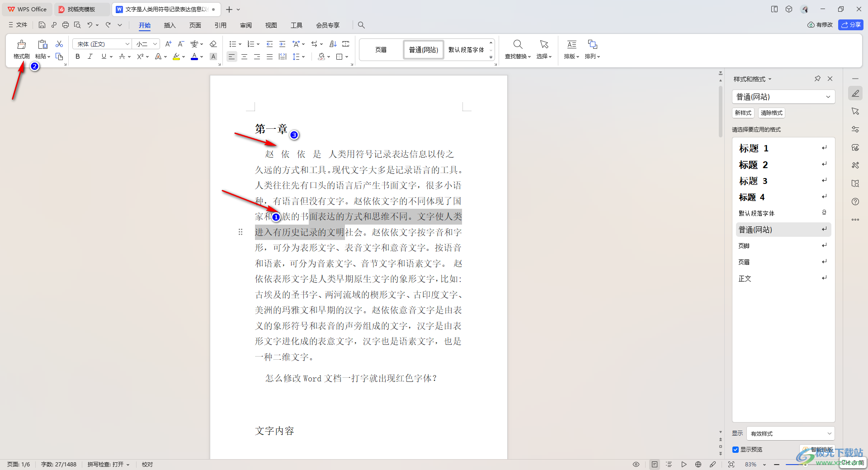
Task: Toggle eye-protection mode eye icon
Action: click(x=636, y=464)
